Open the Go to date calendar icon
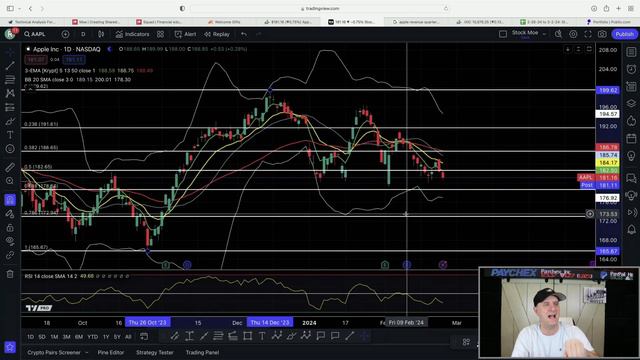 pyautogui.click(x=144, y=337)
